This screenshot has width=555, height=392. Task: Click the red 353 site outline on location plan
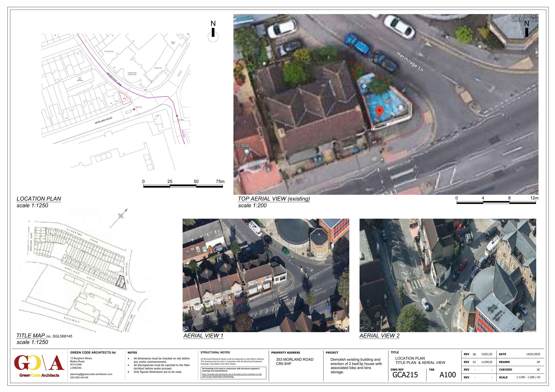(x=125, y=99)
